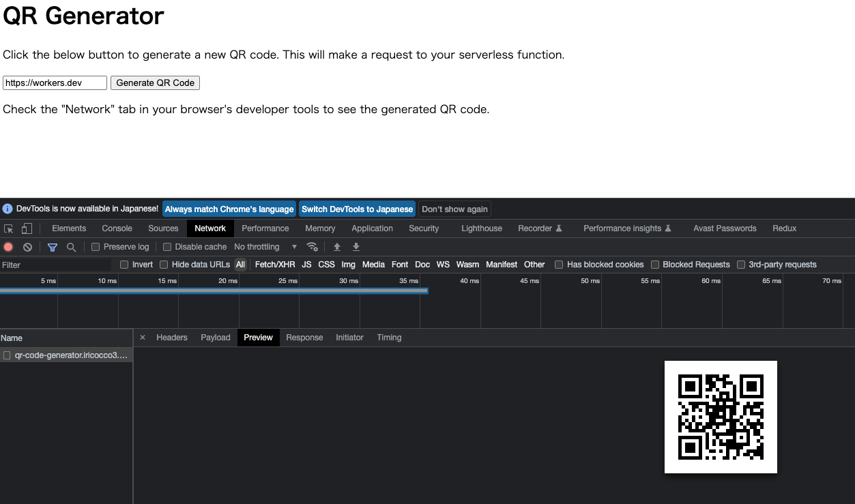Filter requests by Manifest type
Screen dimensions: 855x504
pos(502,265)
